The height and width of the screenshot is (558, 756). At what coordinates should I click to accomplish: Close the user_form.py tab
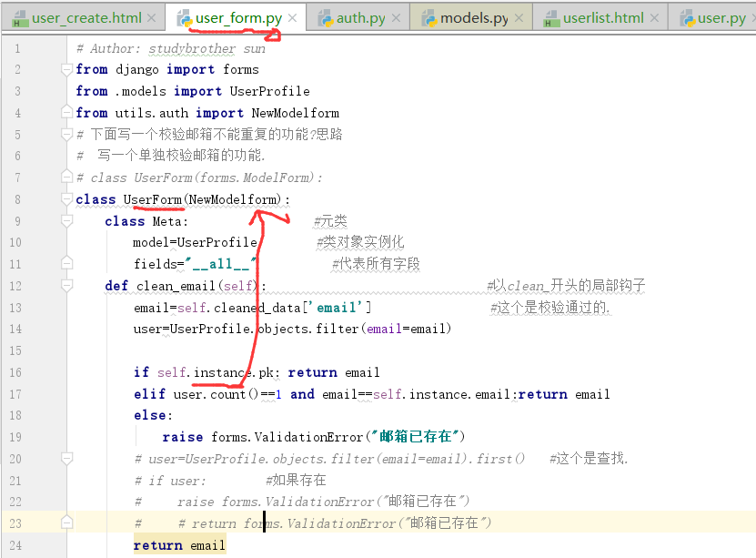coord(292,18)
